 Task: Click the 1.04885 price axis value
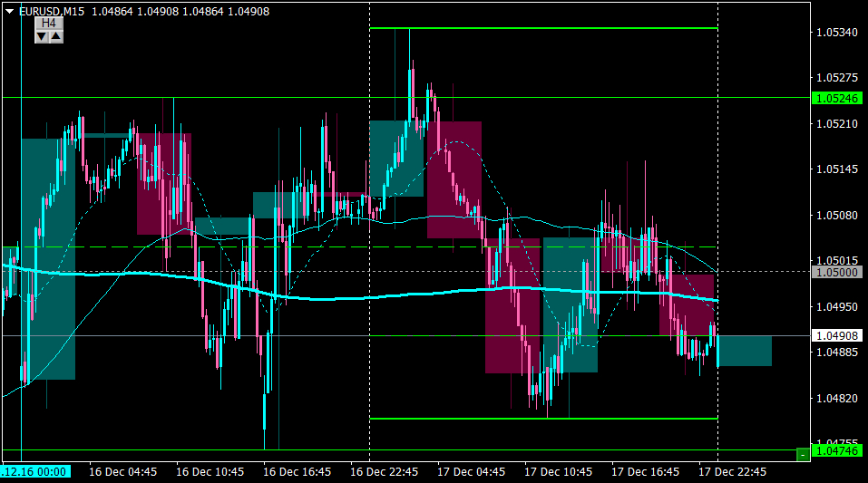pos(837,352)
